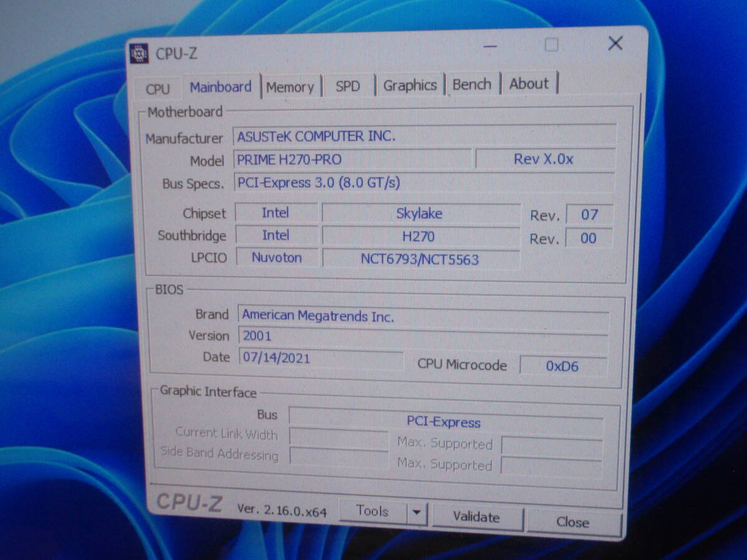Select the PCI-Express 3.0 (8.0 GT/s) bus specs
Viewport: 747px width, 560px height.
coord(425,183)
